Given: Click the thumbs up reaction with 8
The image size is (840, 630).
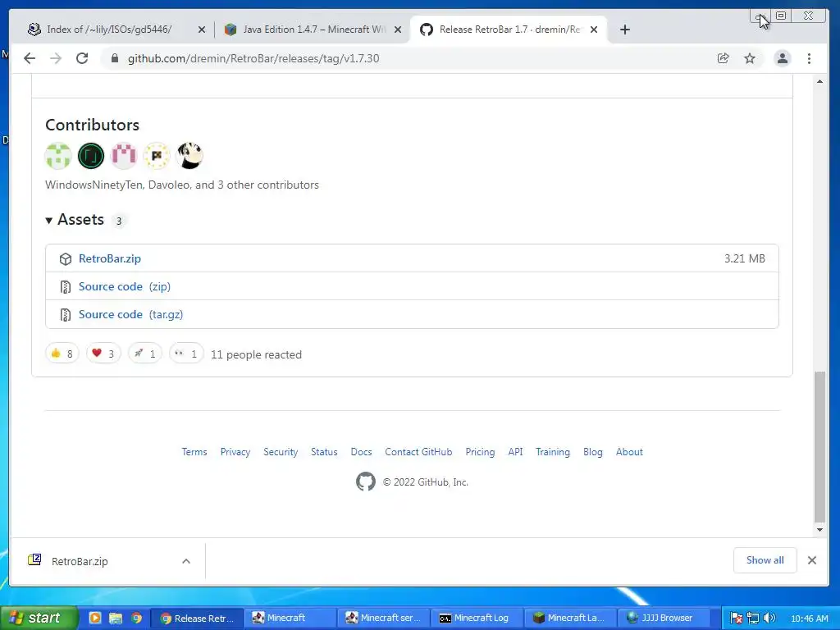Looking at the screenshot, I should click(62, 354).
